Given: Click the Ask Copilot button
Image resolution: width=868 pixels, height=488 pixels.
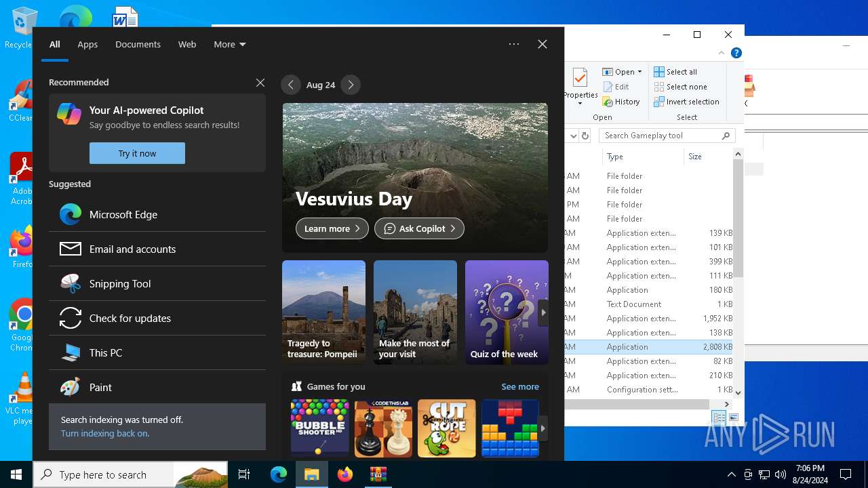Looking at the screenshot, I should pyautogui.click(x=419, y=228).
